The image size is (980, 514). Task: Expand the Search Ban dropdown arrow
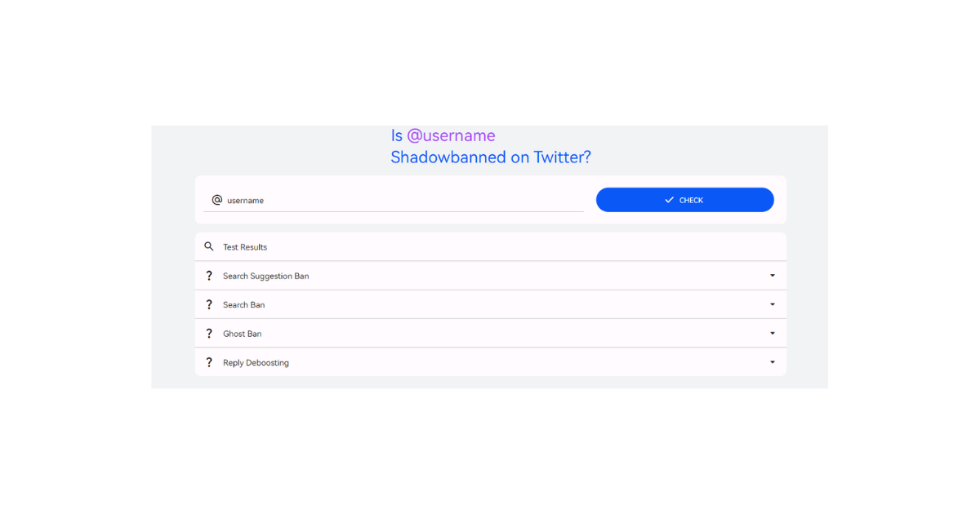[x=772, y=304]
